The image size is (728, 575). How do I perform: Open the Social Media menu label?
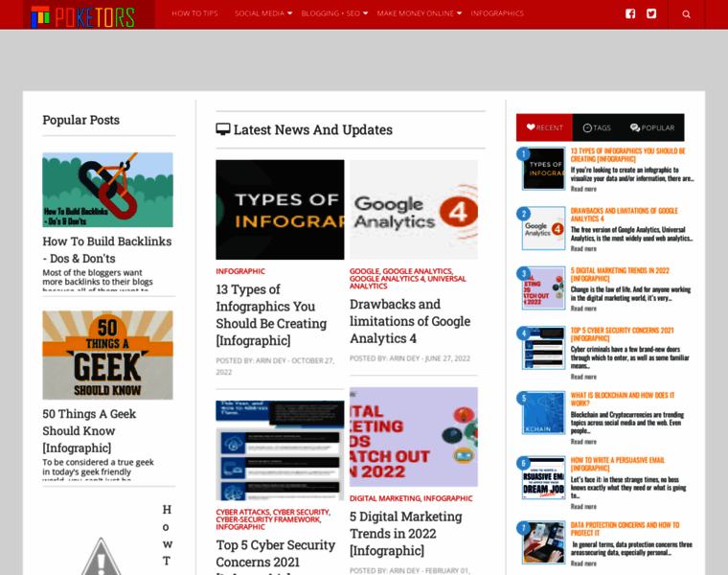click(259, 13)
